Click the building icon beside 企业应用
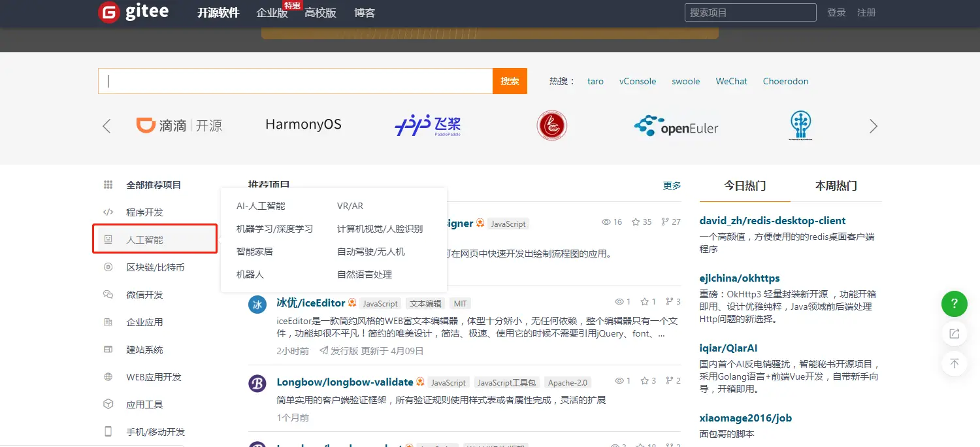This screenshot has width=980, height=447. (x=108, y=322)
